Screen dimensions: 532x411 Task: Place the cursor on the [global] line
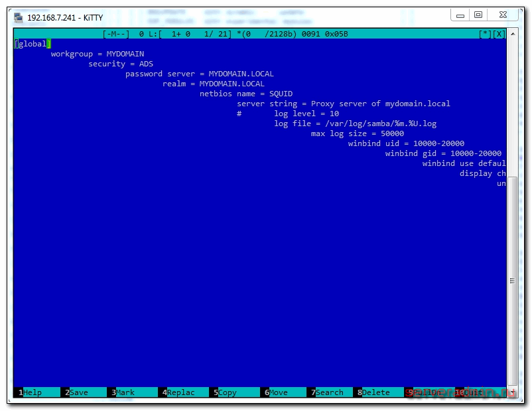click(x=31, y=44)
